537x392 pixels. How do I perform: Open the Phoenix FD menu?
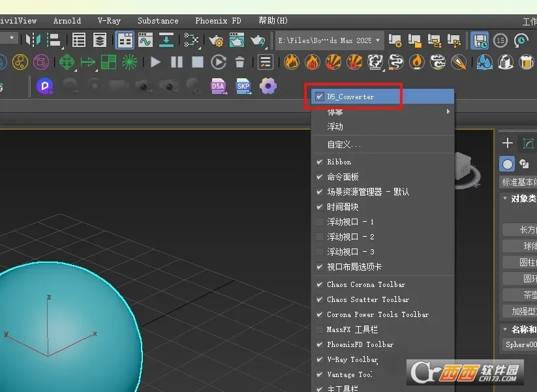pyautogui.click(x=218, y=20)
